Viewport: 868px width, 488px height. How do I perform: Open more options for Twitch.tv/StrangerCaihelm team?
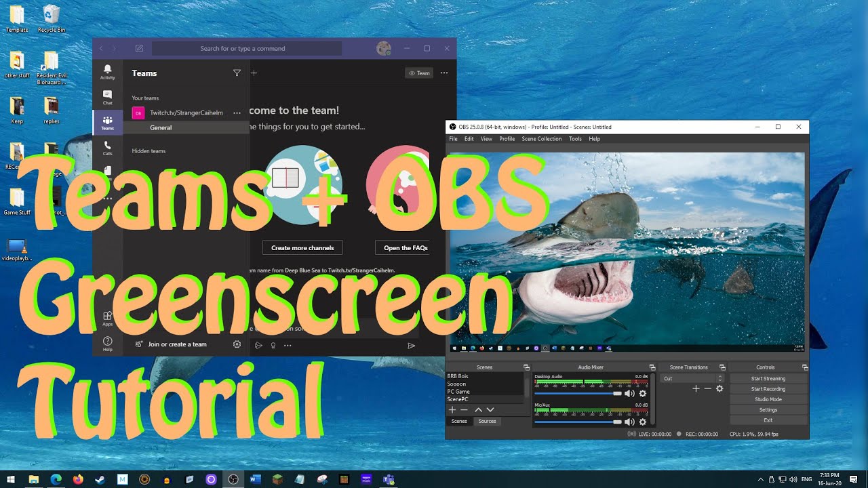click(x=237, y=113)
